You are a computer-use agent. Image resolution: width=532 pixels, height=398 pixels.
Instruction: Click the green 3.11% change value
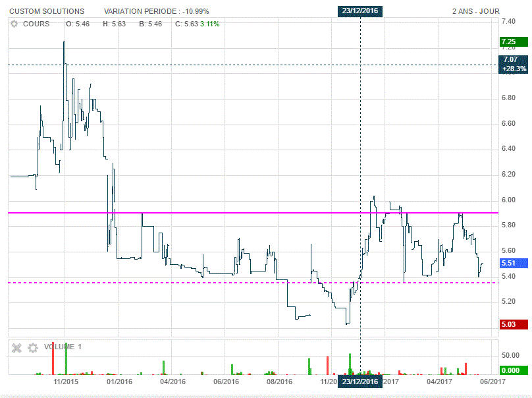[x=209, y=24]
